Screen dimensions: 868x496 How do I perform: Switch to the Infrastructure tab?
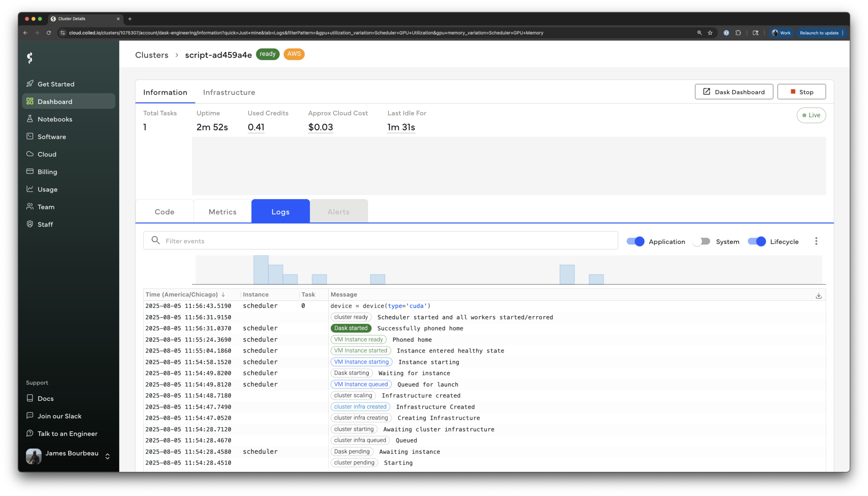point(229,92)
